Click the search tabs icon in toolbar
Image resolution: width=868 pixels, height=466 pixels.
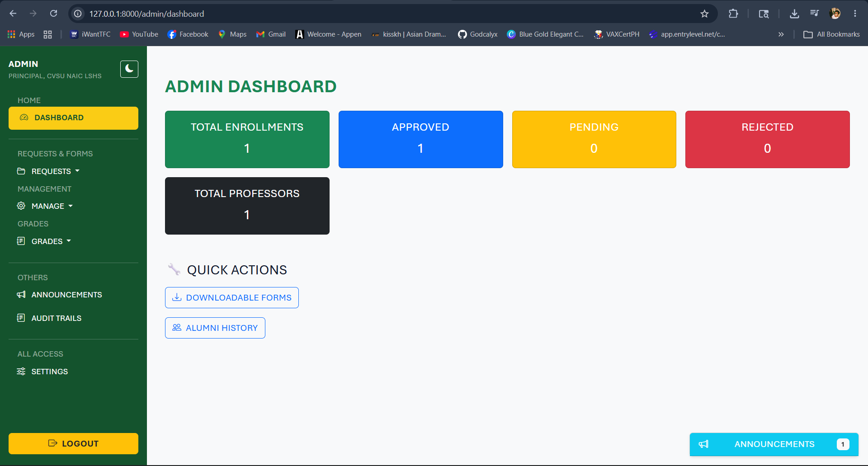coord(764,14)
